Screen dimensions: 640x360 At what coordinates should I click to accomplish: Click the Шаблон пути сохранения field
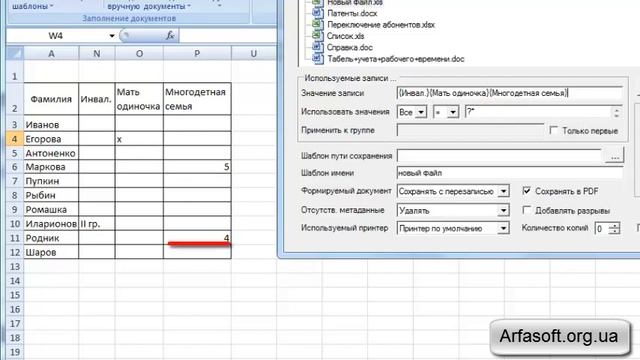pyautogui.click(x=499, y=156)
